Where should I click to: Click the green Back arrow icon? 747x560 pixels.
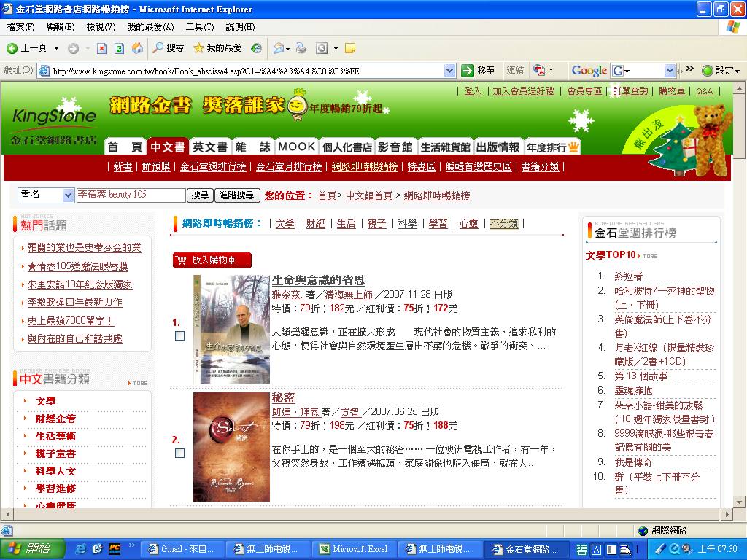point(12,48)
